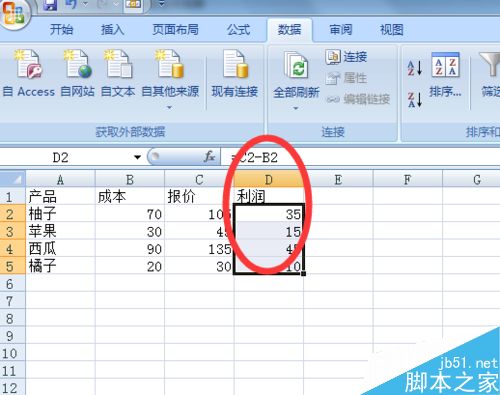Expand the 全部刷新 dropdown arrow

point(296,108)
